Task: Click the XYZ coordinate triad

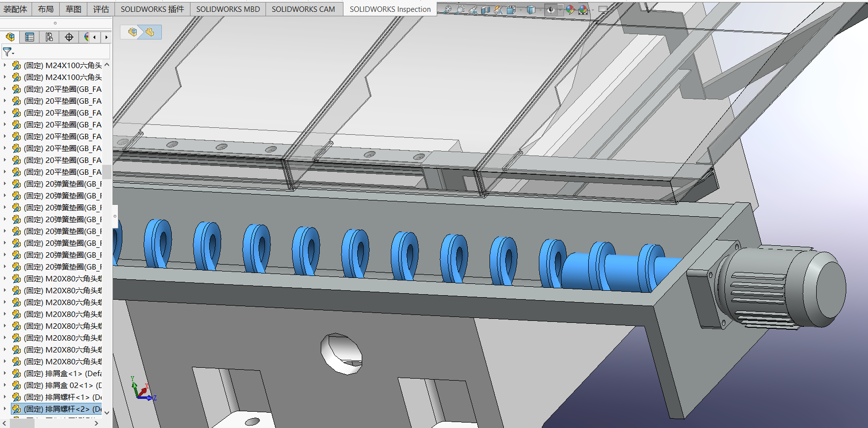Action: coord(143,389)
